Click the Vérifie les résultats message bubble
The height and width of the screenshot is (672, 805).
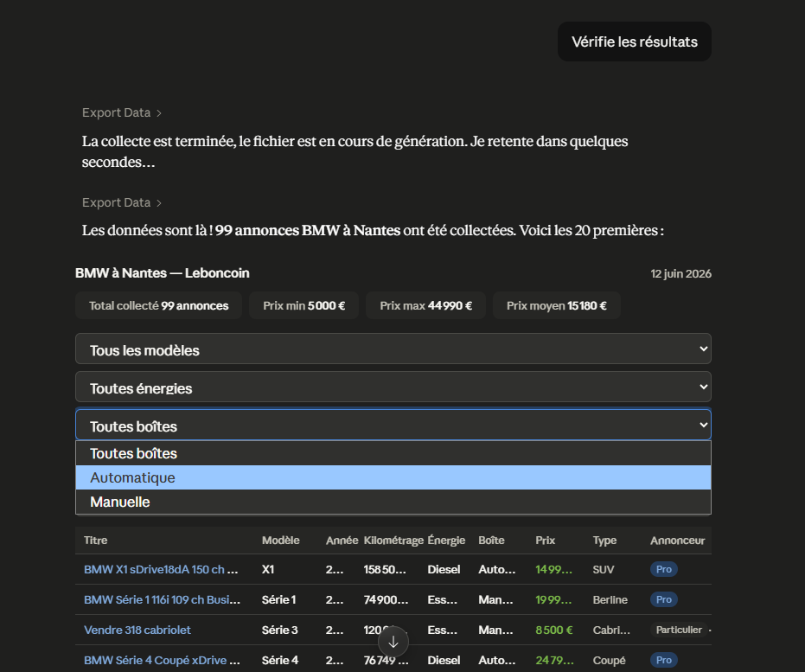click(x=635, y=42)
